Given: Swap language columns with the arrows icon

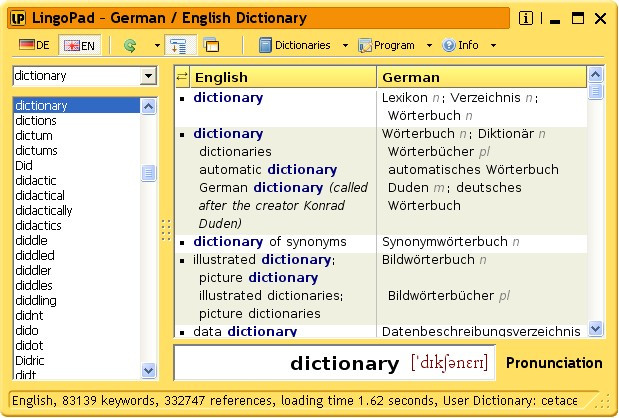Looking at the screenshot, I should [182, 77].
